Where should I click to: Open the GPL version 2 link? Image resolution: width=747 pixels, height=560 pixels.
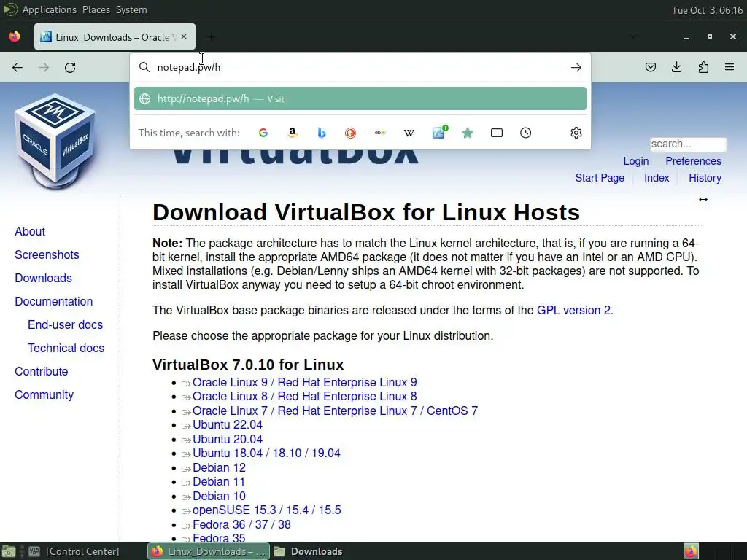pos(573,311)
